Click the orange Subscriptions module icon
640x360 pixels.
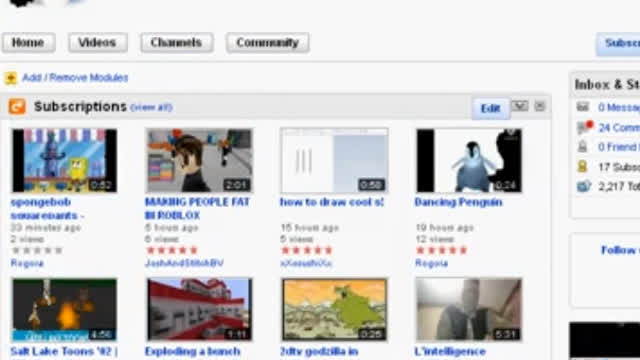(x=17, y=107)
